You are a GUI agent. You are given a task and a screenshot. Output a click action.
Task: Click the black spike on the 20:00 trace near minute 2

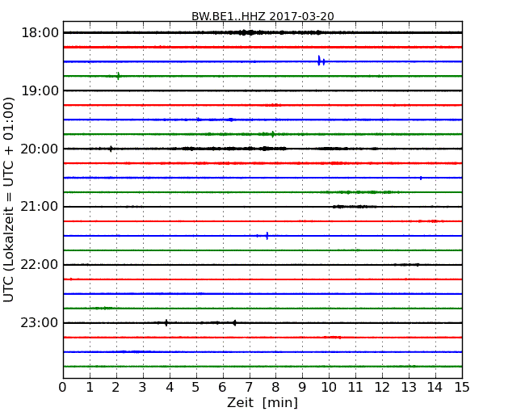[111, 149]
